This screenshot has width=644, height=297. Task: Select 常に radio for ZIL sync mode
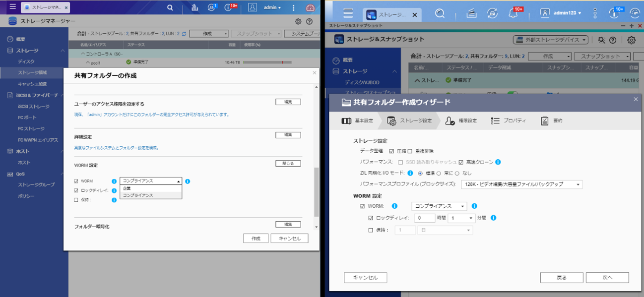439,174
